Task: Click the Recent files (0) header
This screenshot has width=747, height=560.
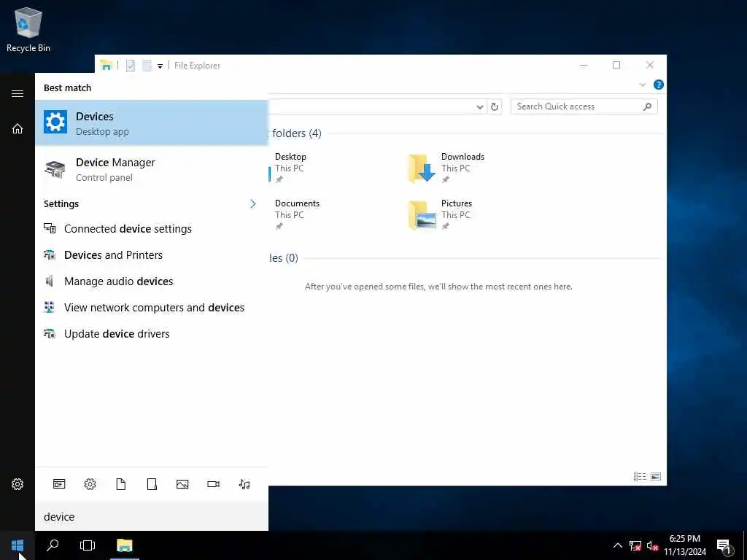Action: click(x=284, y=258)
